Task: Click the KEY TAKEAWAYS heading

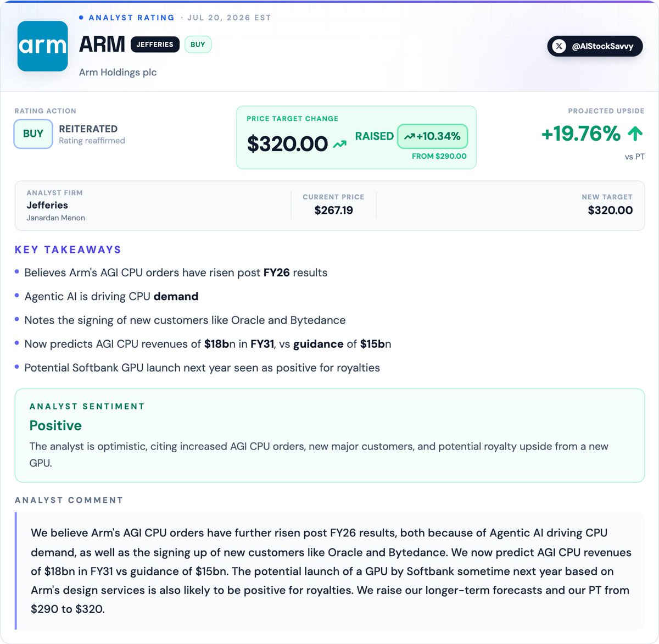Action: [x=68, y=249]
